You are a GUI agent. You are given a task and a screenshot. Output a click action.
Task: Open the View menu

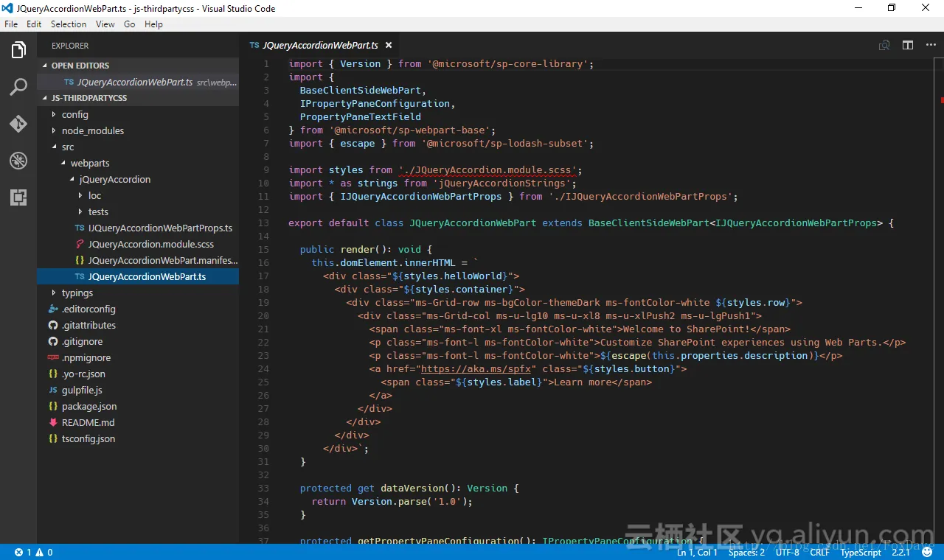105,24
